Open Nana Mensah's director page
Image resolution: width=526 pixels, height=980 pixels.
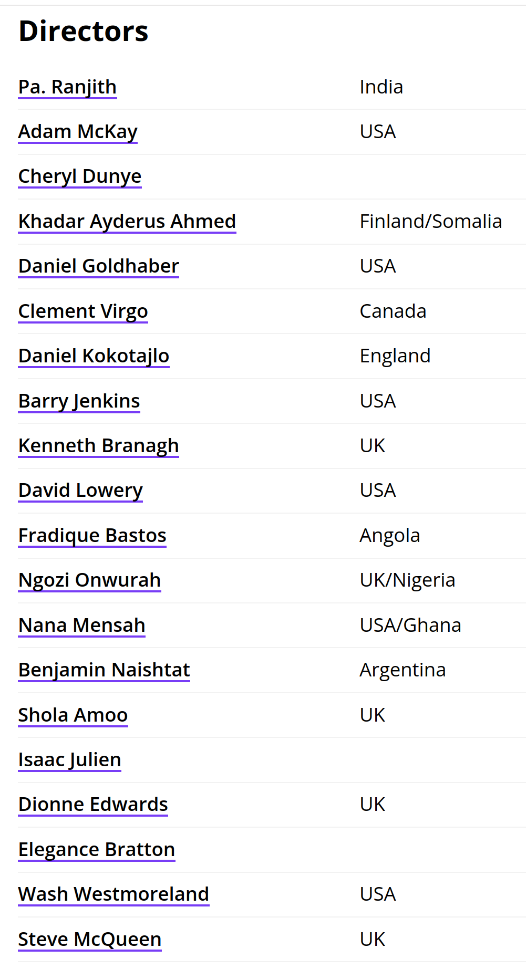click(82, 625)
